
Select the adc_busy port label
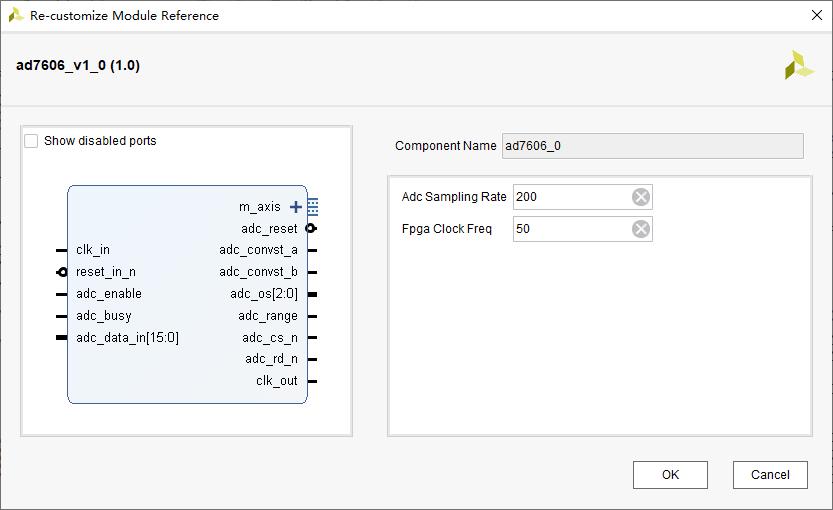coord(103,316)
